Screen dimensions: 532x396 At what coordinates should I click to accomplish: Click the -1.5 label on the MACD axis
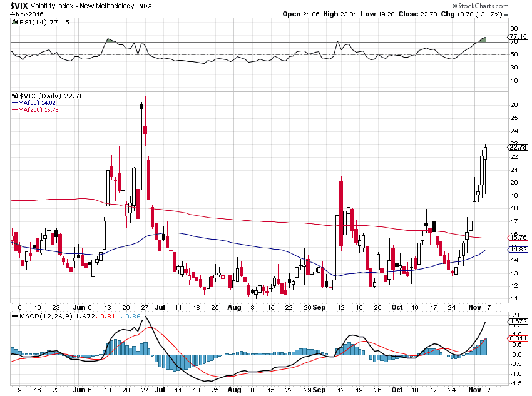click(x=516, y=383)
